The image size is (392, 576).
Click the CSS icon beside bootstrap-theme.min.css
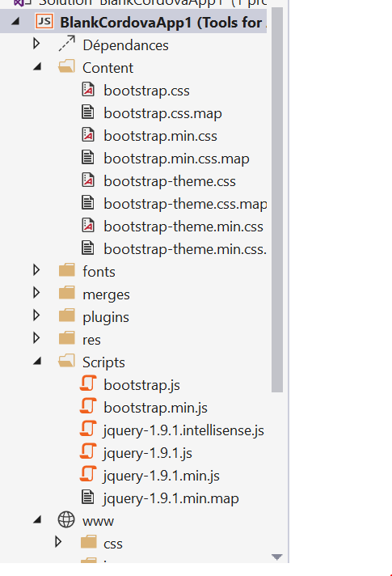[x=88, y=226]
